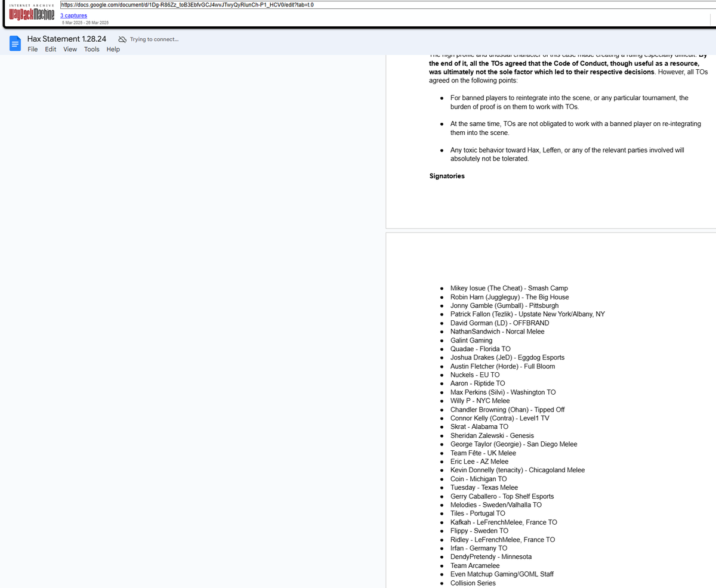Click the Galint Gaming entry
The width and height of the screenshot is (716, 588).
[471, 341]
